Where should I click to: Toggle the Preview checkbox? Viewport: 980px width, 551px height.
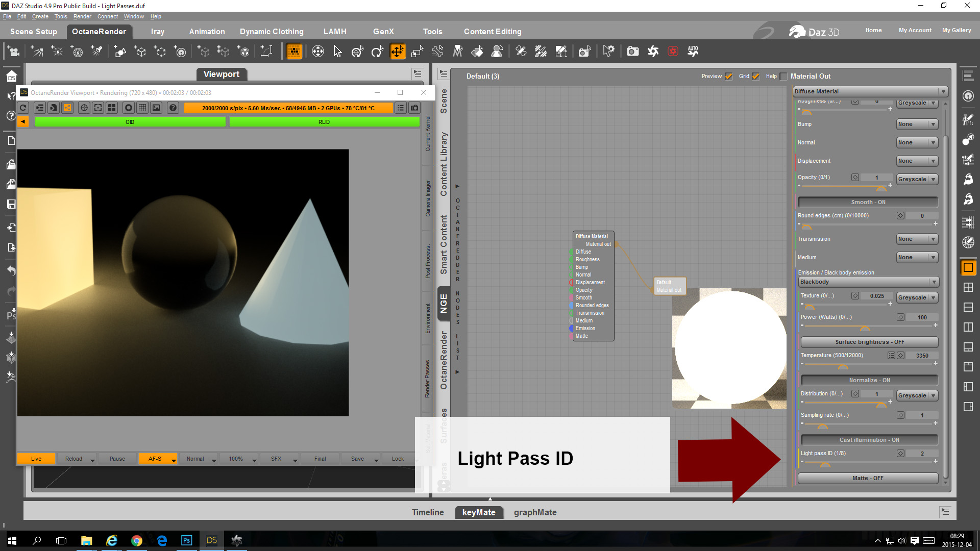point(729,77)
